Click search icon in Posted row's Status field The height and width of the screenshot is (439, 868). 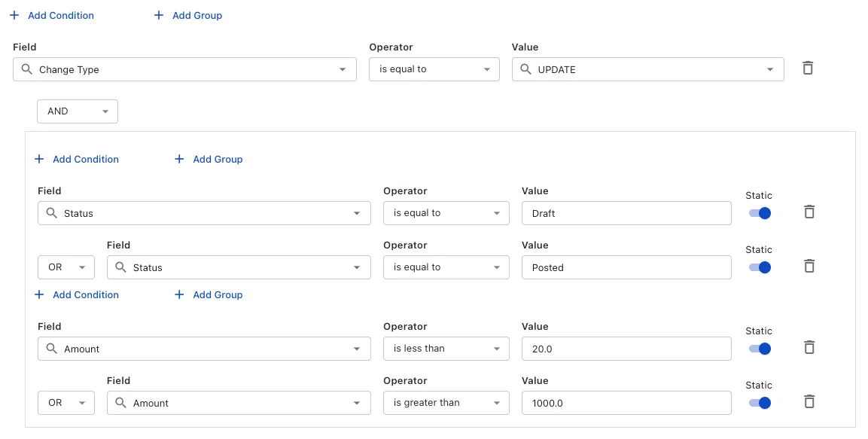(120, 267)
